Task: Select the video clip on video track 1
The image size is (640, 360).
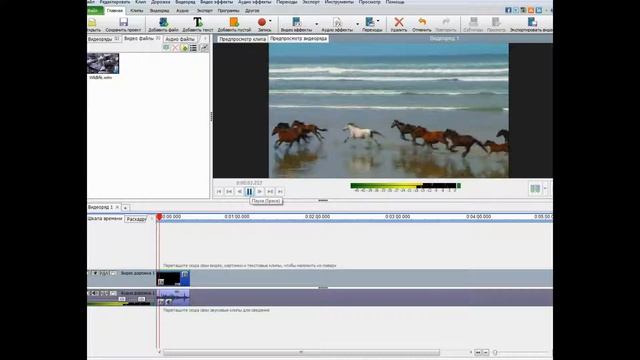Action: pyautogui.click(x=173, y=278)
